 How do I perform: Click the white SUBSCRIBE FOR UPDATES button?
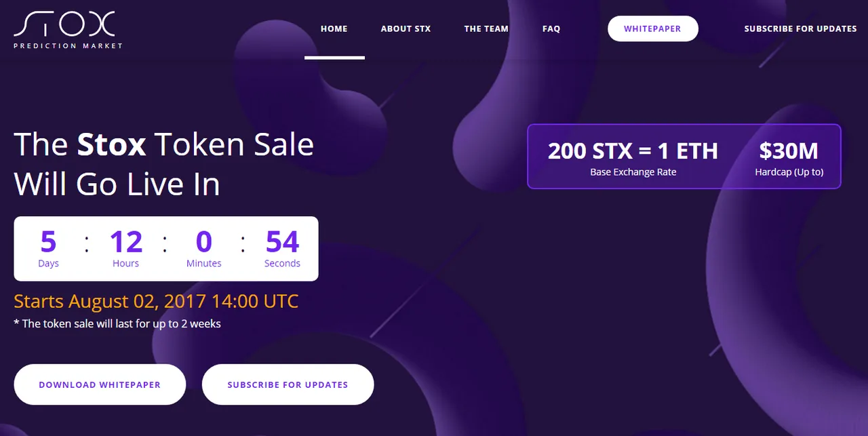288,384
